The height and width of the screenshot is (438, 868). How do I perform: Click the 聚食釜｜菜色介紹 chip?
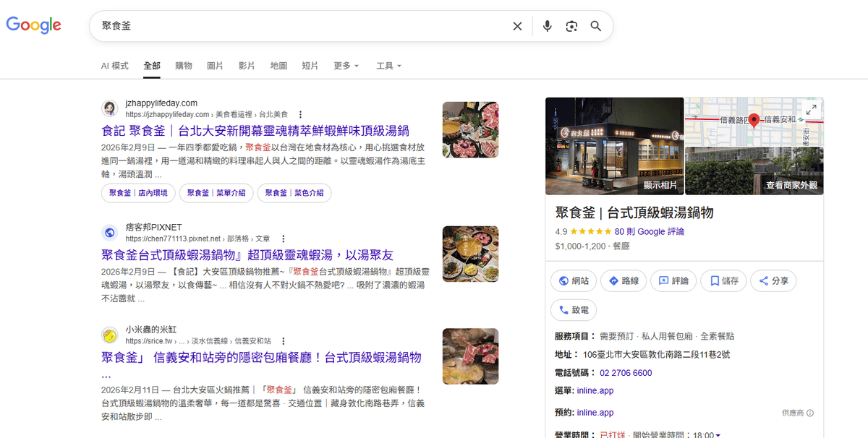[x=294, y=193]
